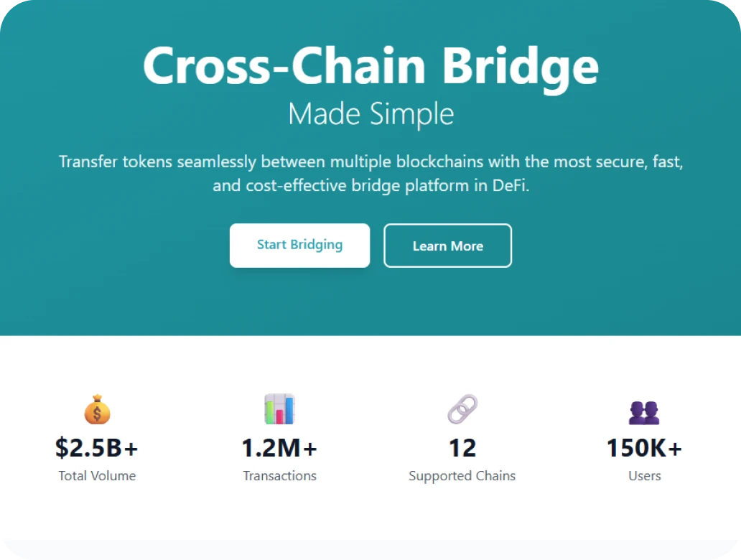Click the Users label
The image size is (741, 560).
(x=644, y=475)
